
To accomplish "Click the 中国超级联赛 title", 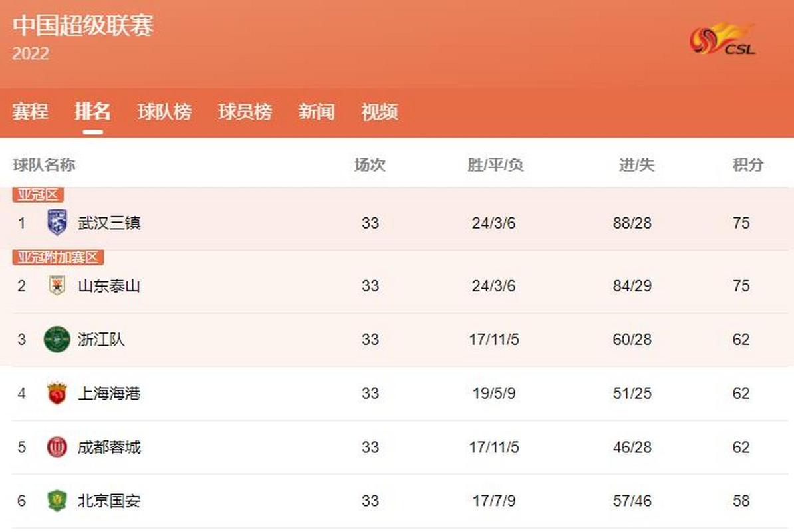I will tap(83, 25).
